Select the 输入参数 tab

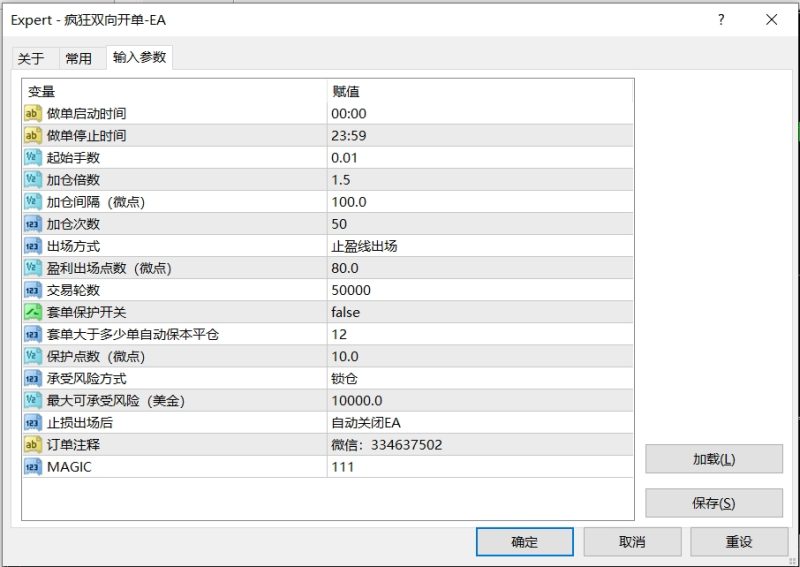pyautogui.click(x=139, y=57)
